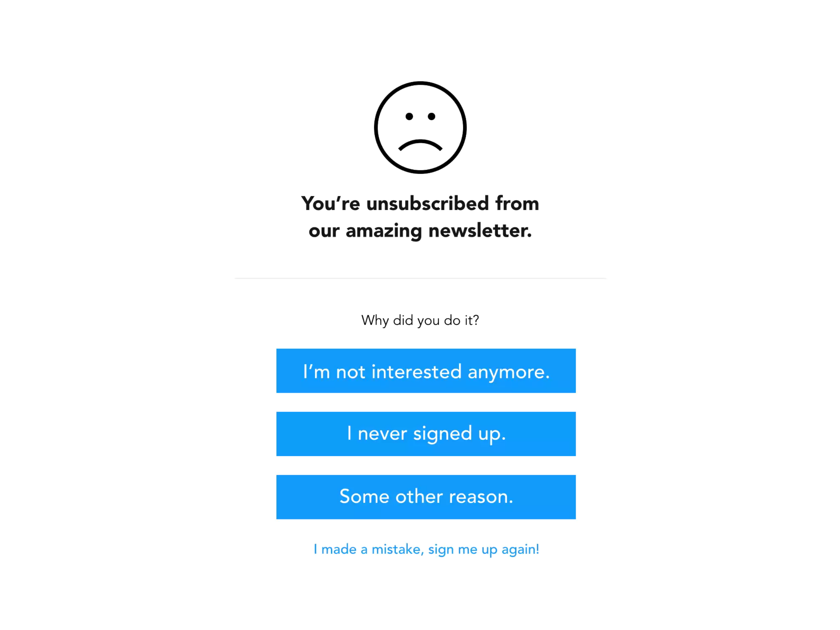
Task: Click the "Why did you do it?" text
Action: 420,320
